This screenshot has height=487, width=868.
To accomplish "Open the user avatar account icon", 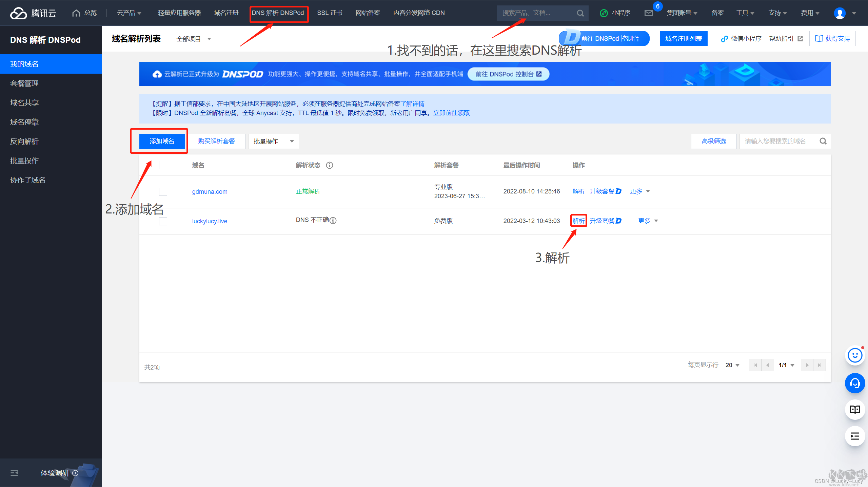I will [840, 13].
